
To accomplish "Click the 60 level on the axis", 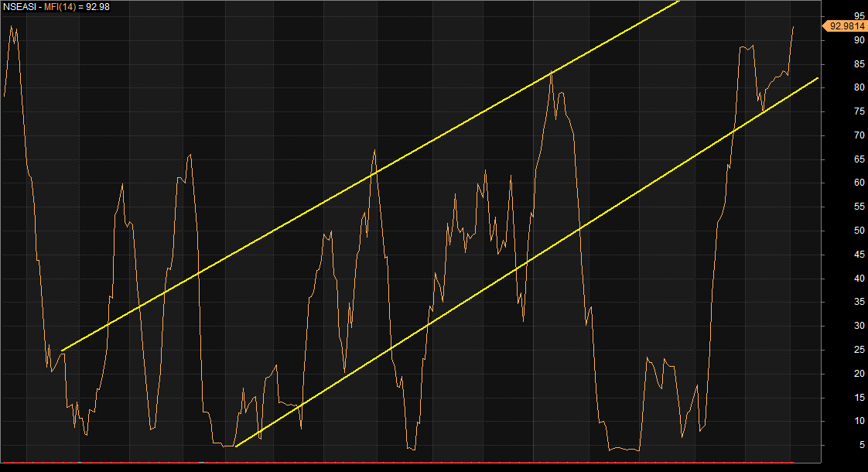I will click(x=859, y=183).
